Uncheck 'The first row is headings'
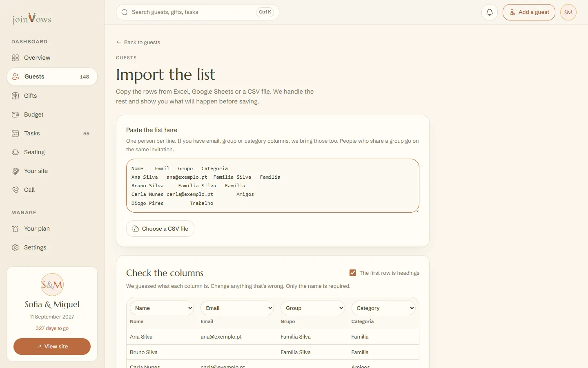 [353, 273]
